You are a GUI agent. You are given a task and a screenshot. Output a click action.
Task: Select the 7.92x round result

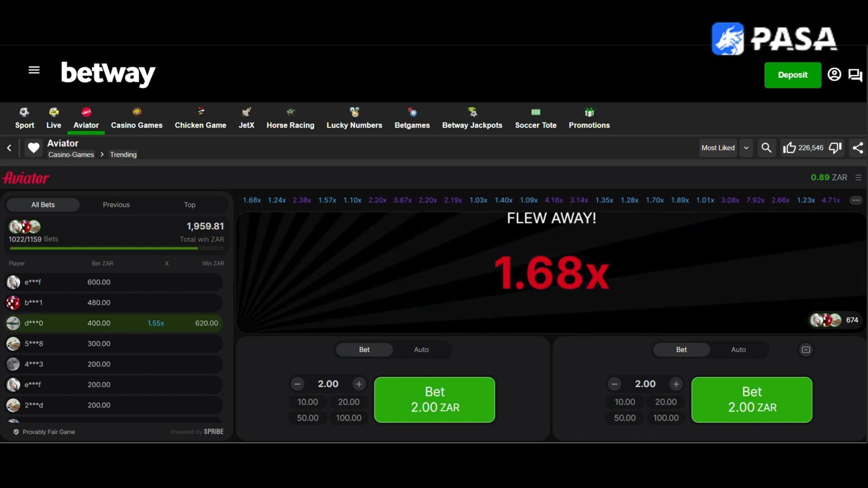755,200
